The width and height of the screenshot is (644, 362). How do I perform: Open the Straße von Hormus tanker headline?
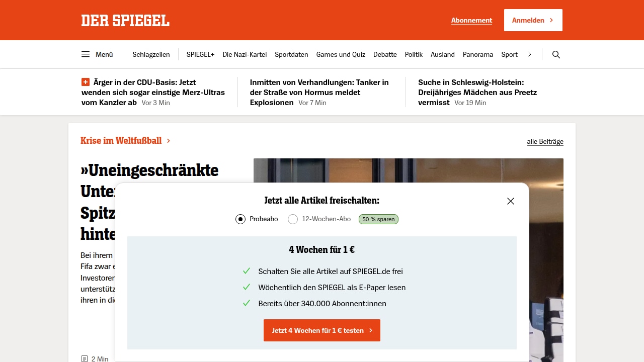(320, 92)
